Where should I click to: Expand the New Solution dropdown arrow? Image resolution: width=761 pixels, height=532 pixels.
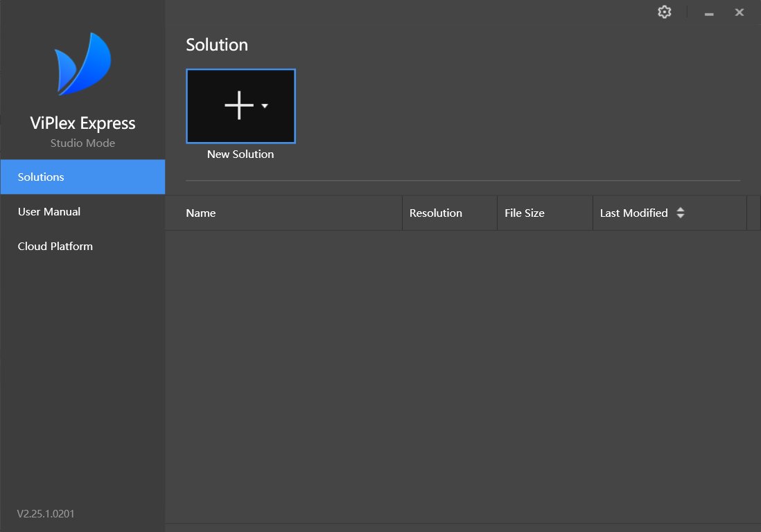265,106
